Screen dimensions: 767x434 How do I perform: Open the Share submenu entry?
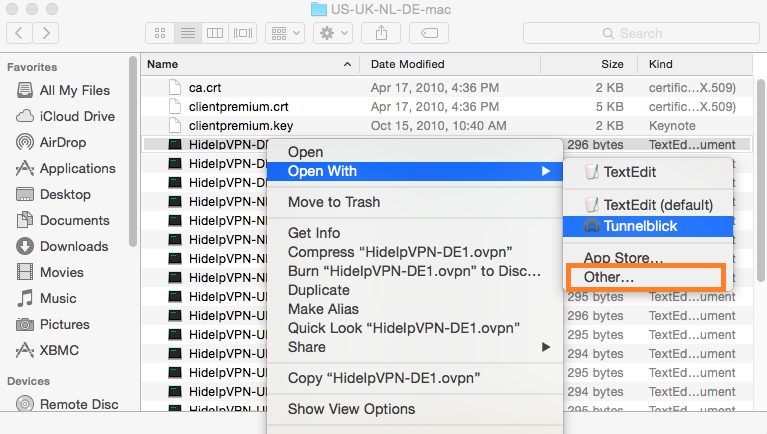click(415, 347)
